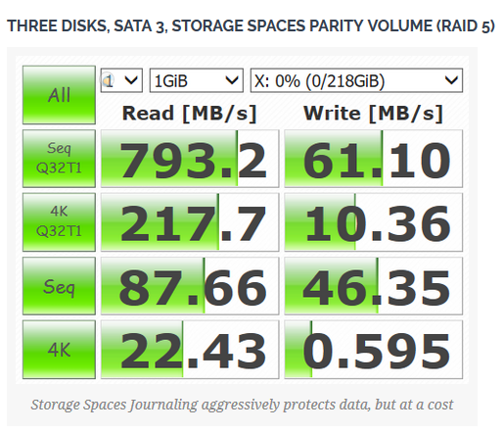Click the Write [MB/s] column header
The height and width of the screenshot is (432, 504).
pyautogui.click(x=373, y=114)
